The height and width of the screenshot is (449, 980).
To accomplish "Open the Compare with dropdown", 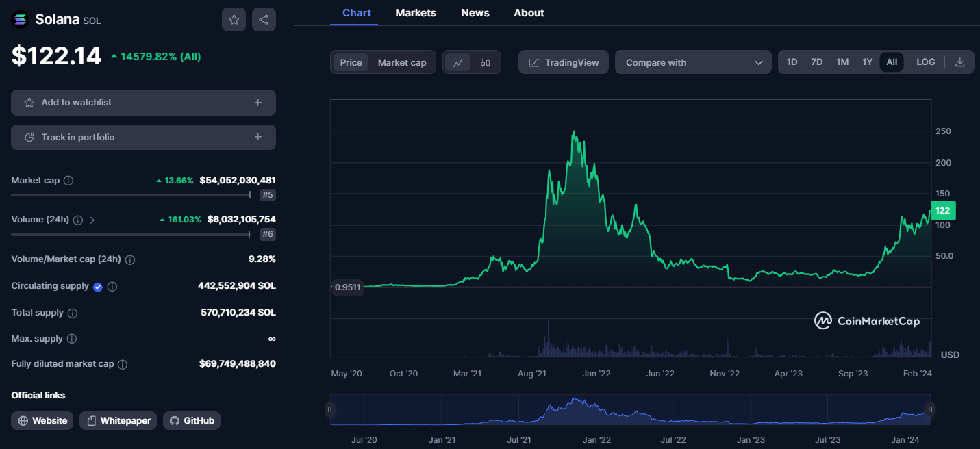I will 693,62.
